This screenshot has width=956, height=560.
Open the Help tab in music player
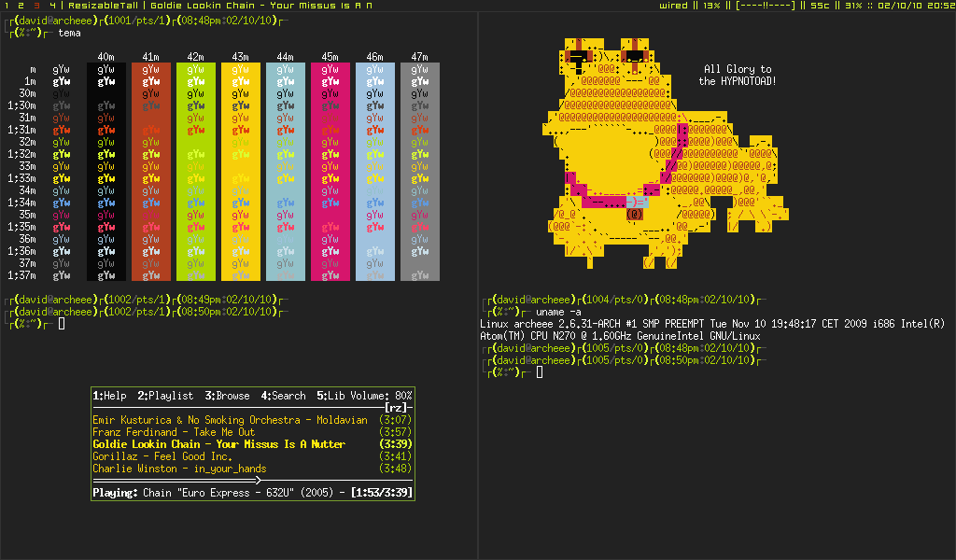(109, 396)
